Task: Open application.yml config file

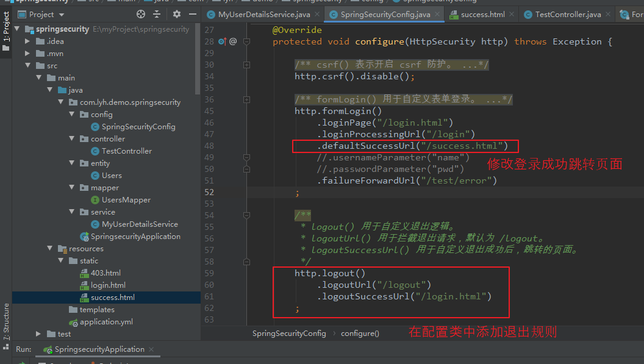Action: click(x=106, y=322)
